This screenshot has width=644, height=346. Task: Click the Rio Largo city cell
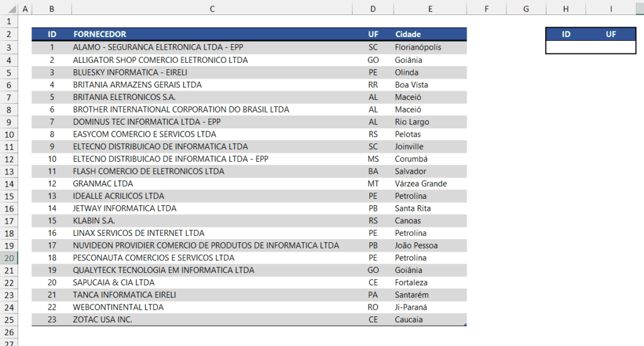430,121
